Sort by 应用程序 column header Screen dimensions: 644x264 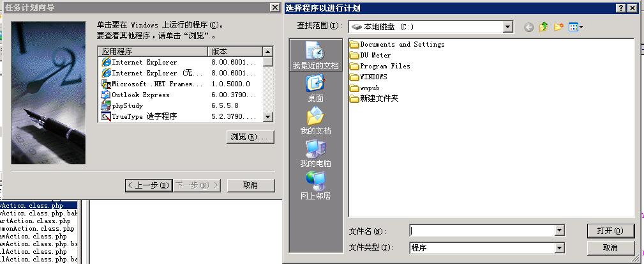153,52
